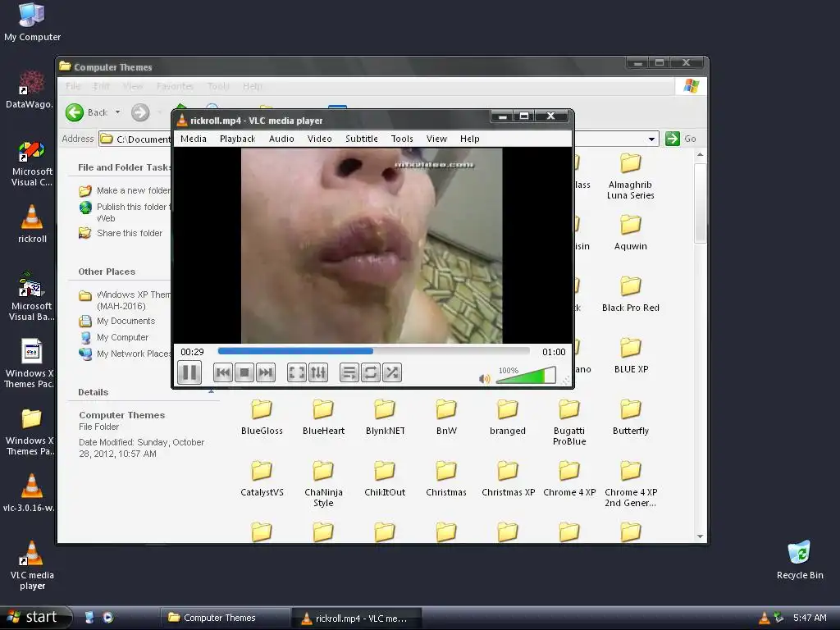Screen dimensions: 840x630
Task: Open VLC Video menu
Action: pos(319,139)
